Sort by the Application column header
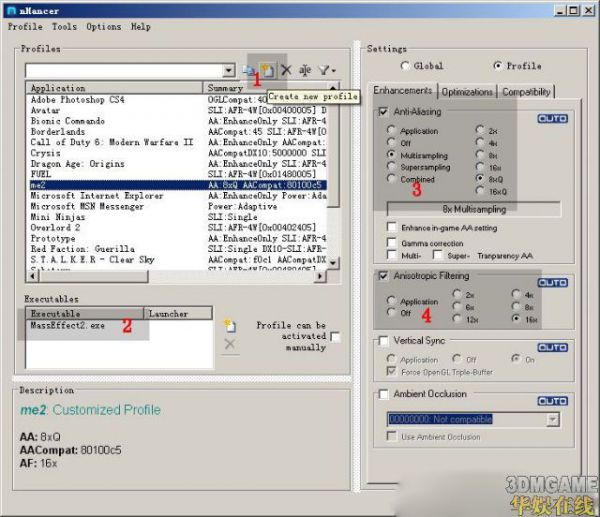The width and height of the screenshot is (600, 517). tap(114, 88)
